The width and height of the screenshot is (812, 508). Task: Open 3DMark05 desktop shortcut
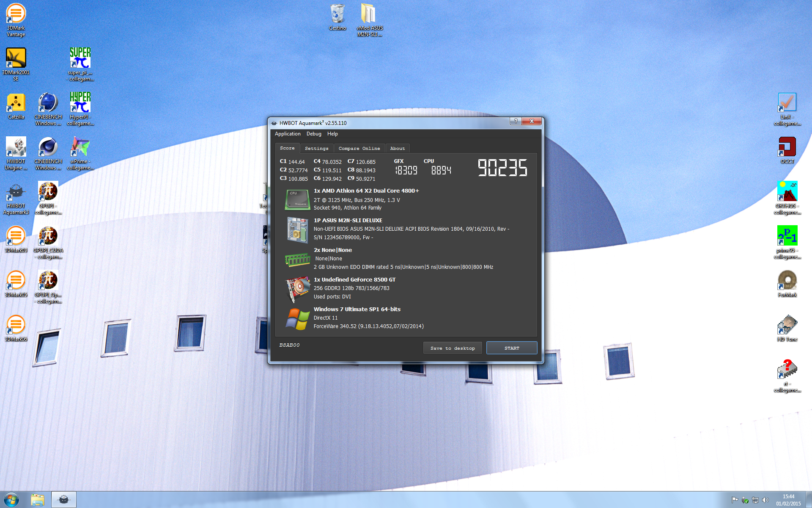(x=16, y=284)
